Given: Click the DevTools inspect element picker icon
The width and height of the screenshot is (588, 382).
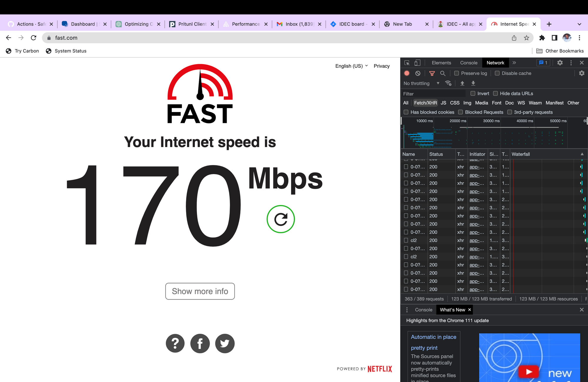Looking at the screenshot, I should point(407,63).
